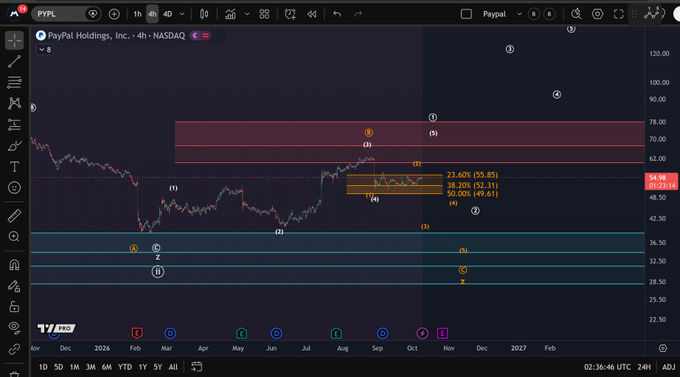The width and height of the screenshot is (680, 377).
Task: Open the chart settings gear
Action: tap(597, 14)
